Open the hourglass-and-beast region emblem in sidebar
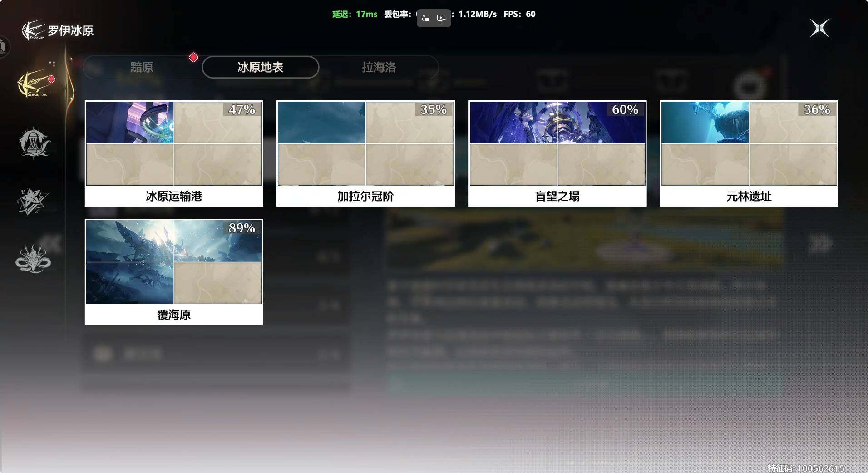Image resolution: width=868 pixels, height=473 pixels. coord(33,143)
